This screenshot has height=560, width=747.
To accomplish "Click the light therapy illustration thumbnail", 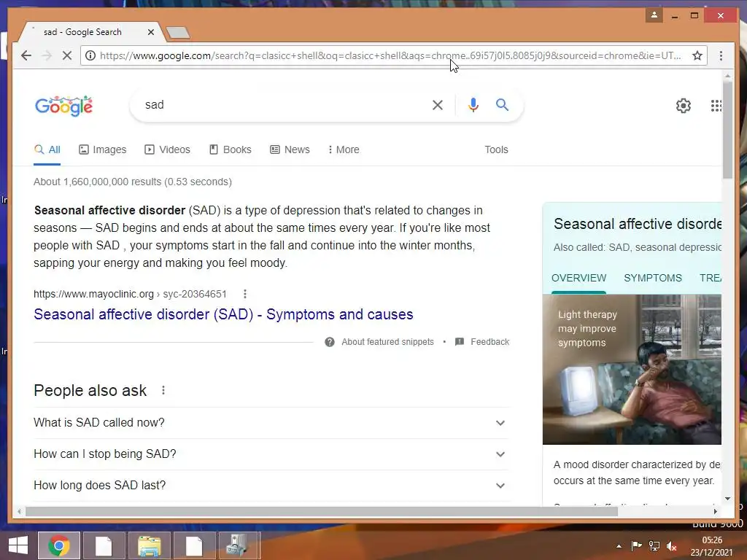I will [x=632, y=370].
